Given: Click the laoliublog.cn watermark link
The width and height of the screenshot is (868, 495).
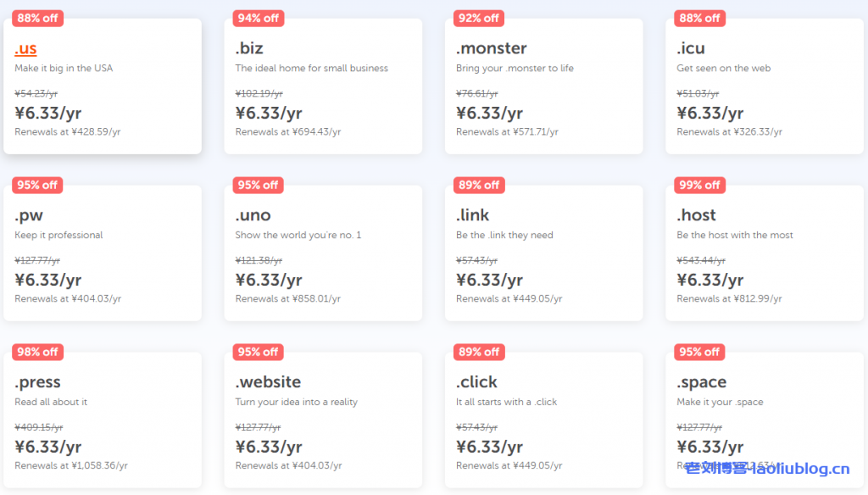Looking at the screenshot, I should pyautogui.click(x=767, y=468).
